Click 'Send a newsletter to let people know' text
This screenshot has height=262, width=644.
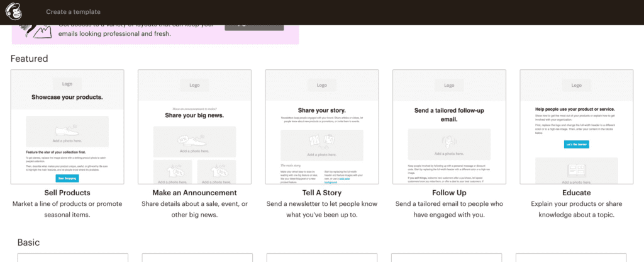coord(322,209)
